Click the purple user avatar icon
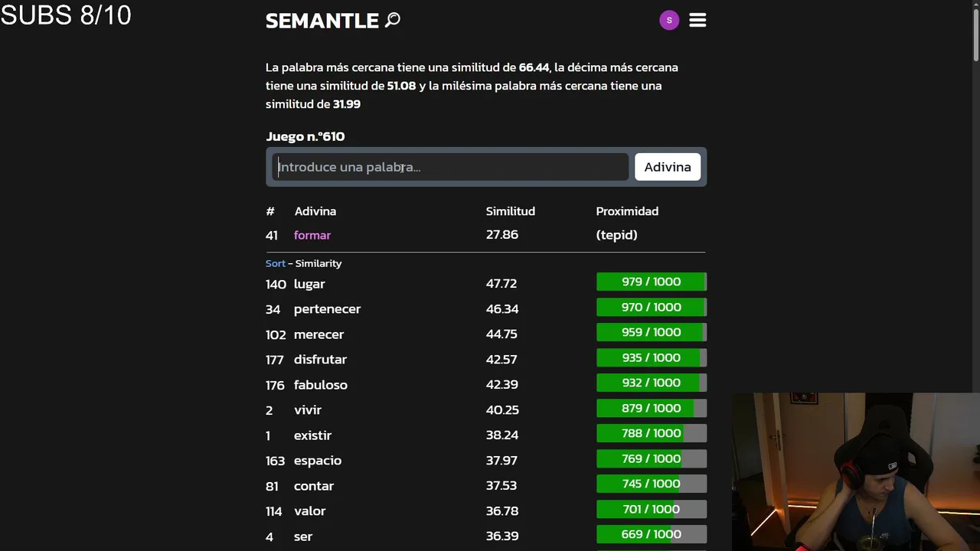980x551 pixels. [x=669, y=21]
